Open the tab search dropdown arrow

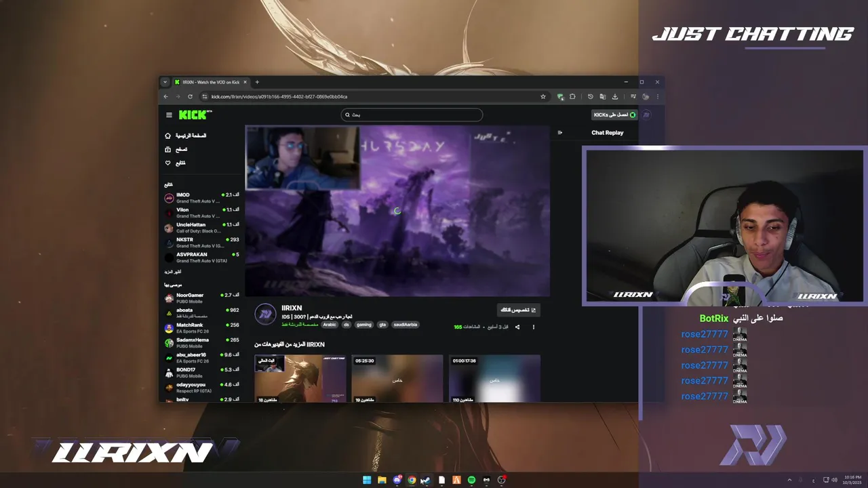pos(164,82)
